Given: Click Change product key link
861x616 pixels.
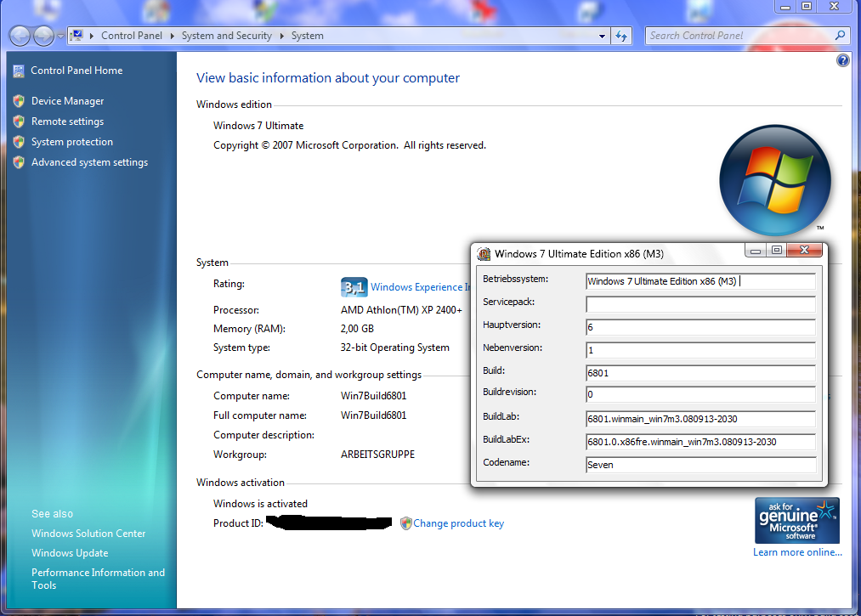Looking at the screenshot, I should pyautogui.click(x=458, y=523).
